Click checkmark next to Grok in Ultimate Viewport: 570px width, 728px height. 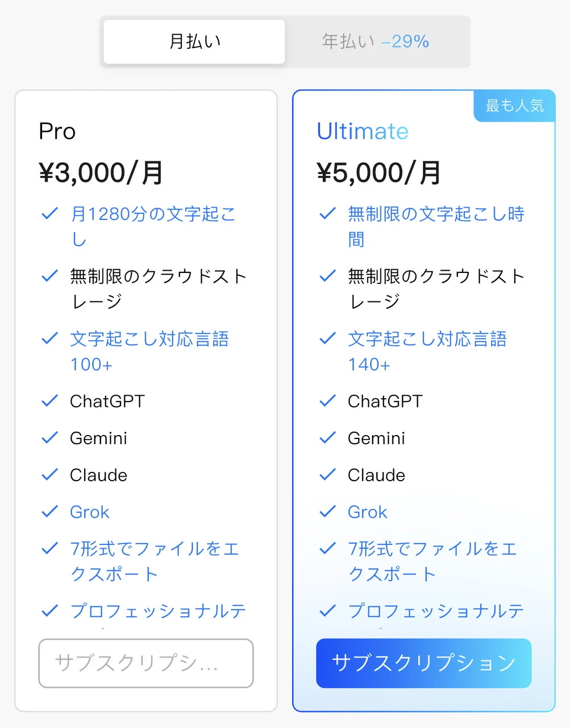(x=328, y=512)
